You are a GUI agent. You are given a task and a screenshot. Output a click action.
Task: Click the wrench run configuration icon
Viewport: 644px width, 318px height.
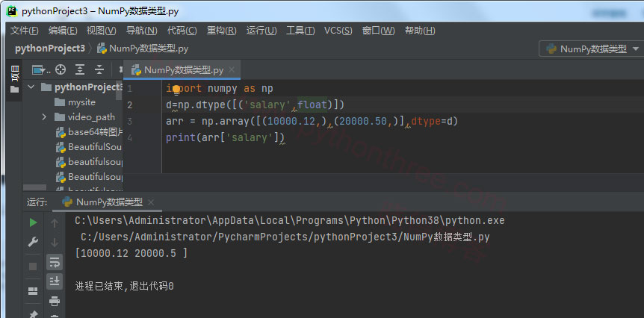[x=34, y=242]
